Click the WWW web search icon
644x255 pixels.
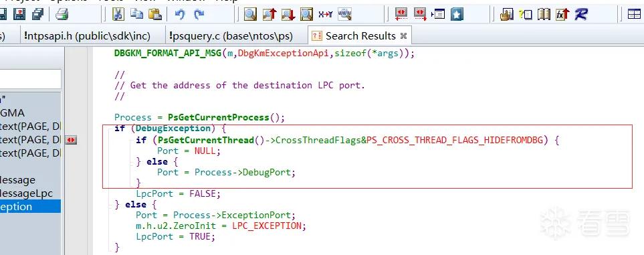pyautogui.click(x=344, y=15)
